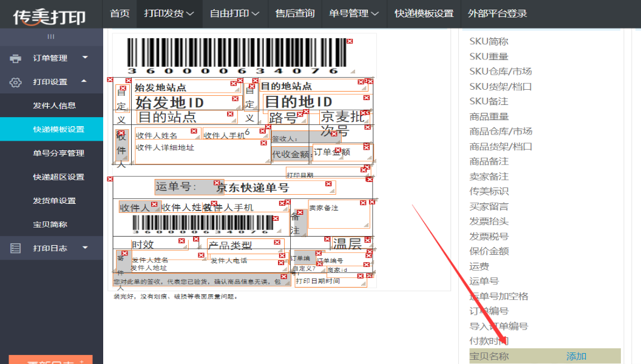Open the 打印发货 dropdown menu
This screenshot has height=364, width=641.
[x=169, y=13]
